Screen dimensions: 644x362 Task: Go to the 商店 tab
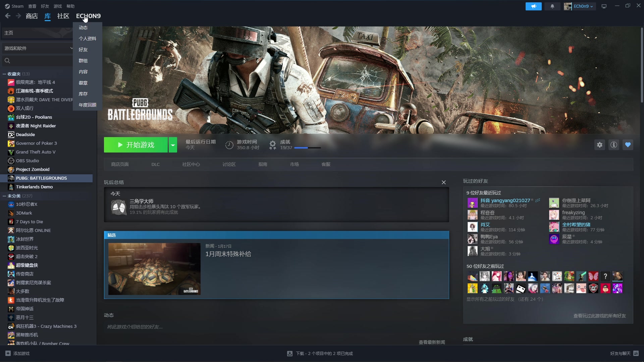pyautogui.click(x=32, y=16)
